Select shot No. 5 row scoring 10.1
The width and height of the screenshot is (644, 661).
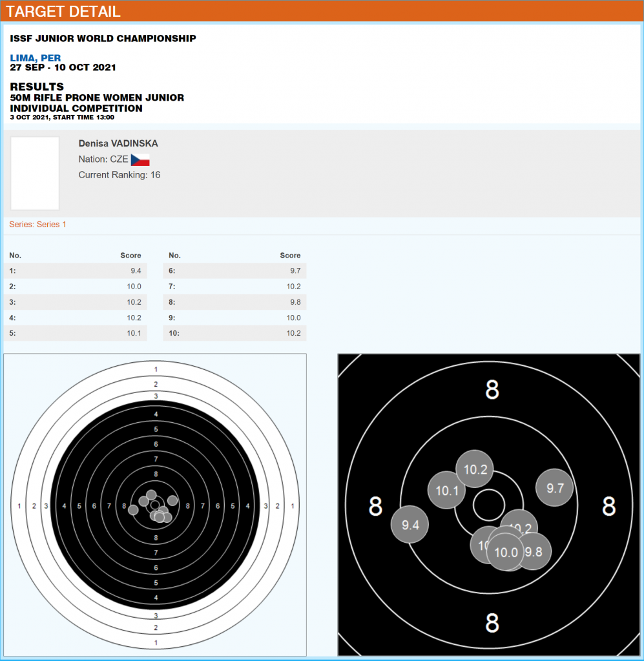(75, 334)
